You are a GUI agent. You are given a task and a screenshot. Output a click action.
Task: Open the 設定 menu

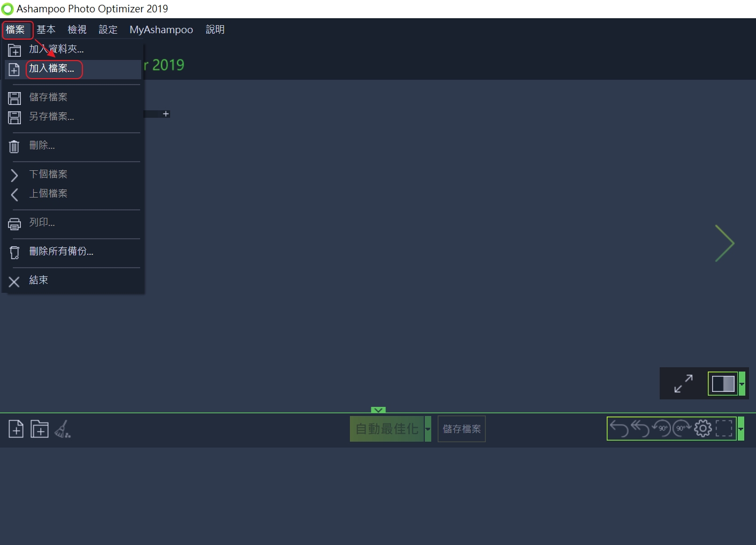coord(108,30)
